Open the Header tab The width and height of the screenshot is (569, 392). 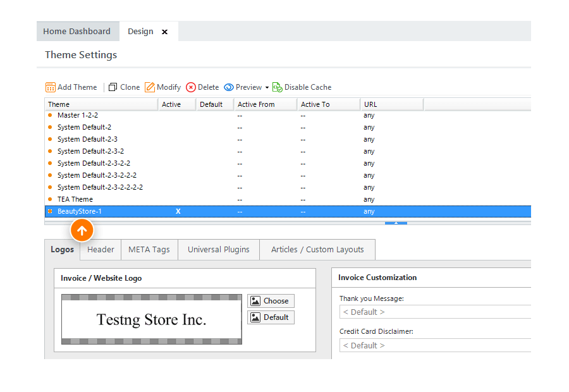101,249
